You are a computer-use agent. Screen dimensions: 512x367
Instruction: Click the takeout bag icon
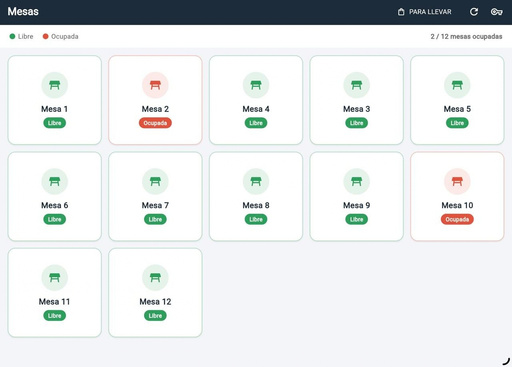[x=401, y=12]
